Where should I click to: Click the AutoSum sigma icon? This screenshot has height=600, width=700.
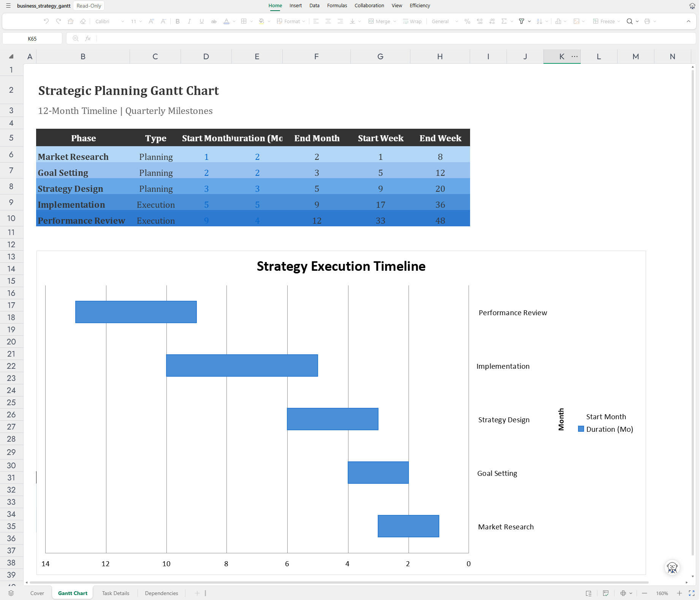coord(504,21)
